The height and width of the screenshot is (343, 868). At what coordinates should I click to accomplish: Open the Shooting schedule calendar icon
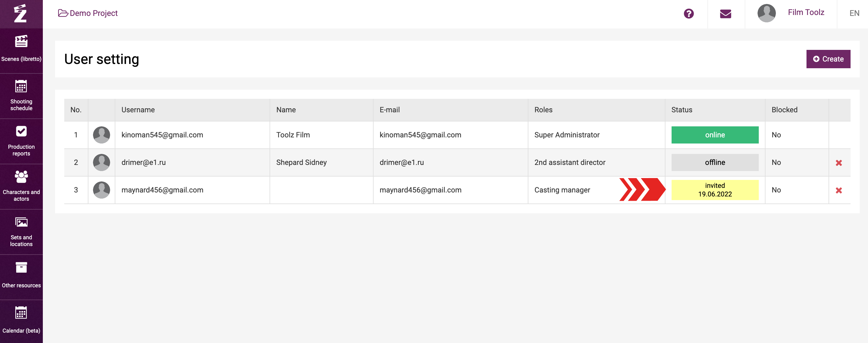pyautogui.click(x=21, y=87)
